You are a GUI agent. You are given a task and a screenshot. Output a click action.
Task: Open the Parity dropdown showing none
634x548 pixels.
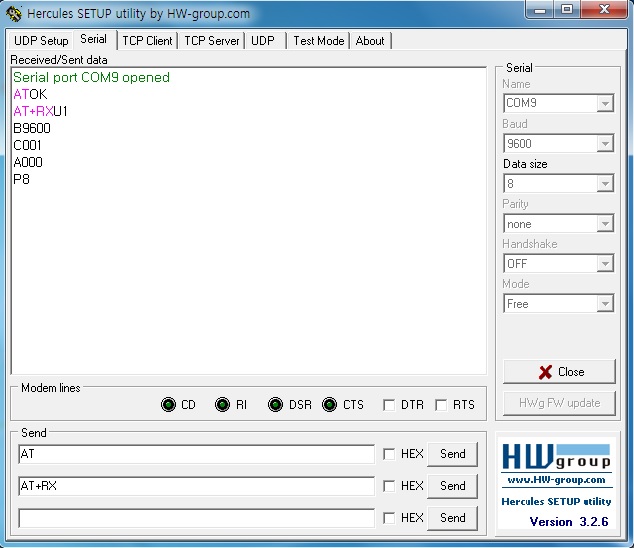[605, 224]
